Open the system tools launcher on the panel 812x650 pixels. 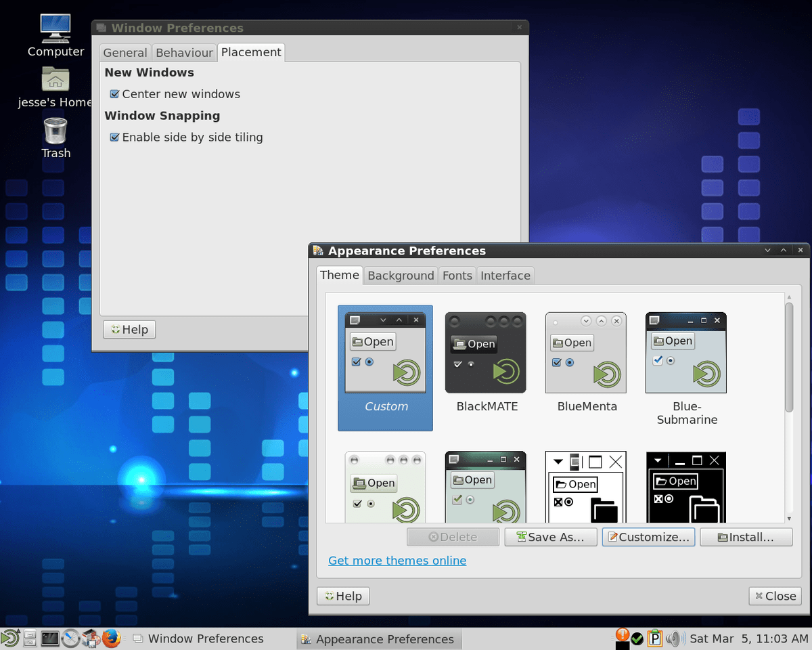coord(70,638)
